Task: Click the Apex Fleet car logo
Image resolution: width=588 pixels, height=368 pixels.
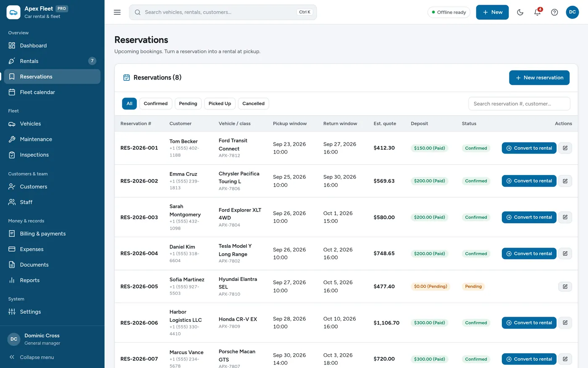Action: 13,12
